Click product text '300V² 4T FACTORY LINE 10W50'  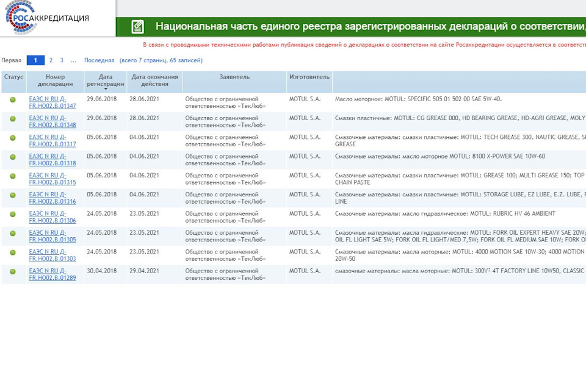pos(516,271)
